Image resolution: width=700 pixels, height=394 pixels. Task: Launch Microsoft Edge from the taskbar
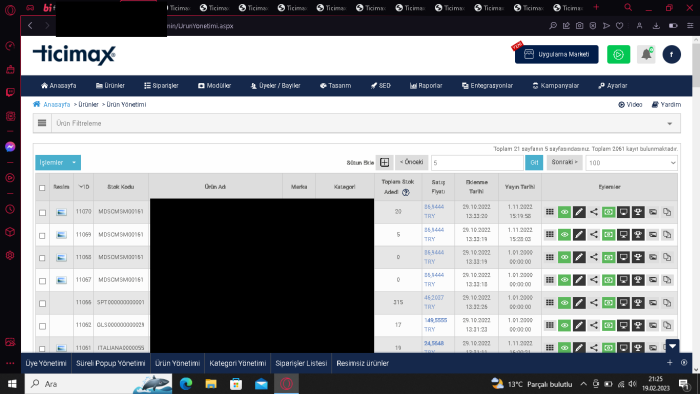(x=186, y=384)
